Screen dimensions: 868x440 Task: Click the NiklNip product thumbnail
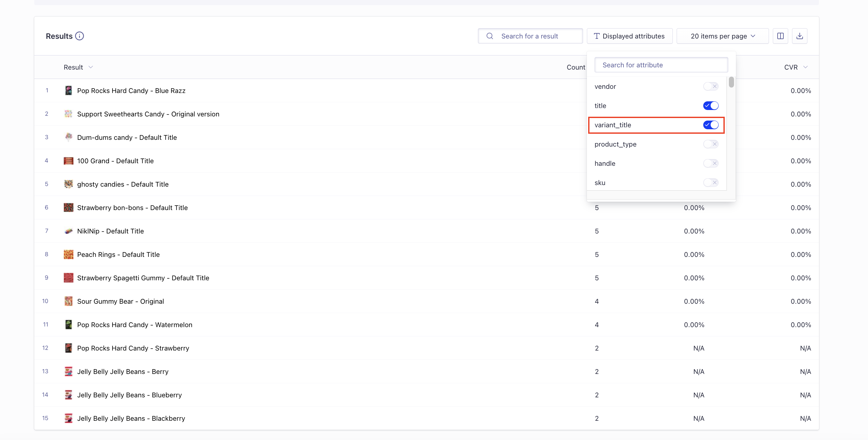(68, 231)
